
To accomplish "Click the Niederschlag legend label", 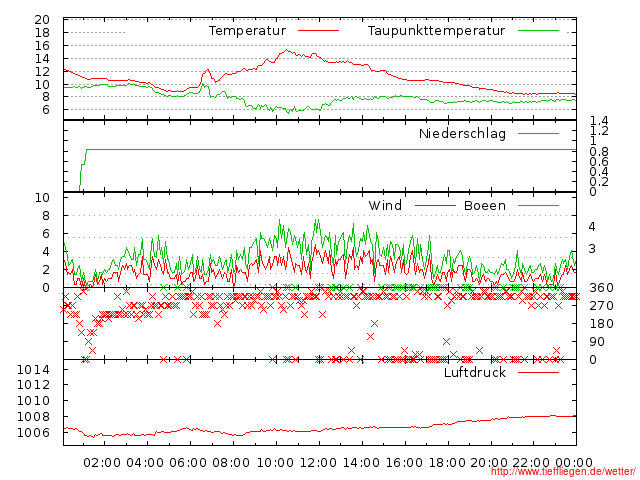I will point(462,133).
